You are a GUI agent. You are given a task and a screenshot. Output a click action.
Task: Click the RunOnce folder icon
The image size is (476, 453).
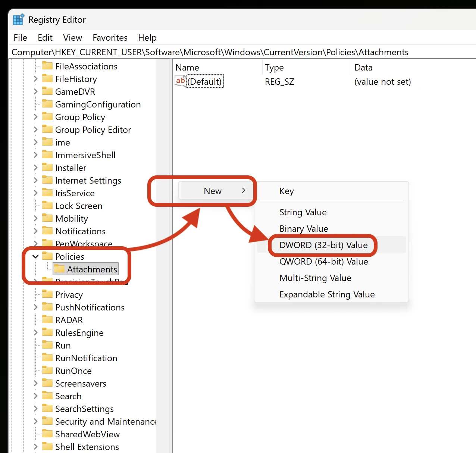coord(47,371)
